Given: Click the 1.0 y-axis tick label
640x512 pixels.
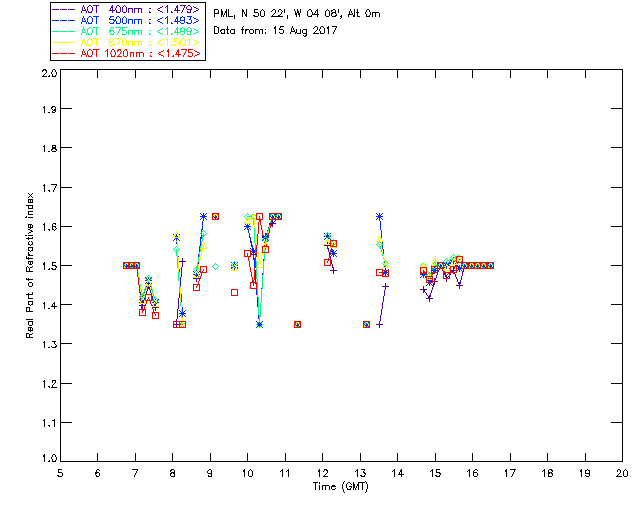Looking at the screenshot, I should click(x=49, y=458).
